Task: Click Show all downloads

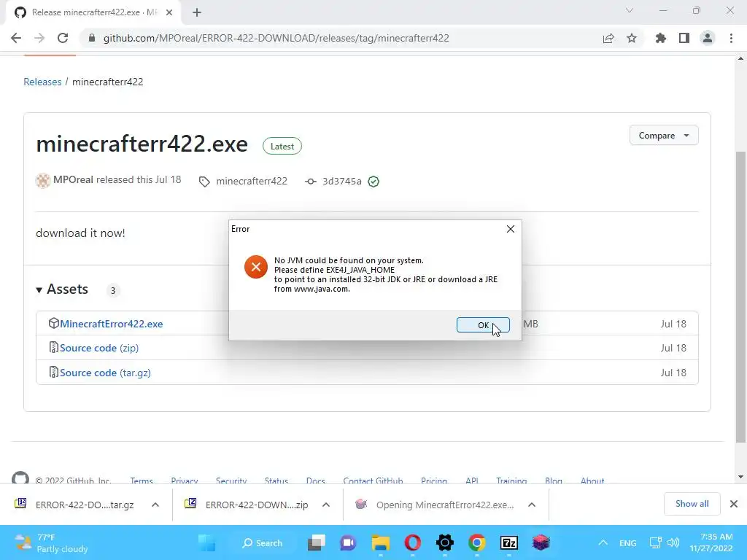Action: pos(692,504)
